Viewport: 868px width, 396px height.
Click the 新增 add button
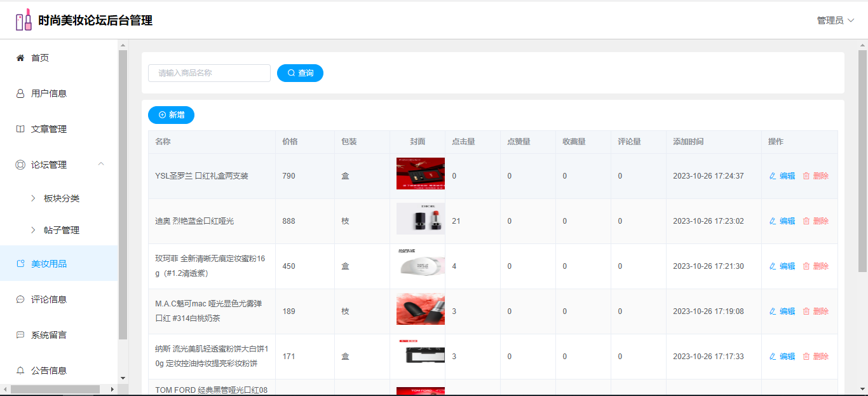tap(171, 115)
